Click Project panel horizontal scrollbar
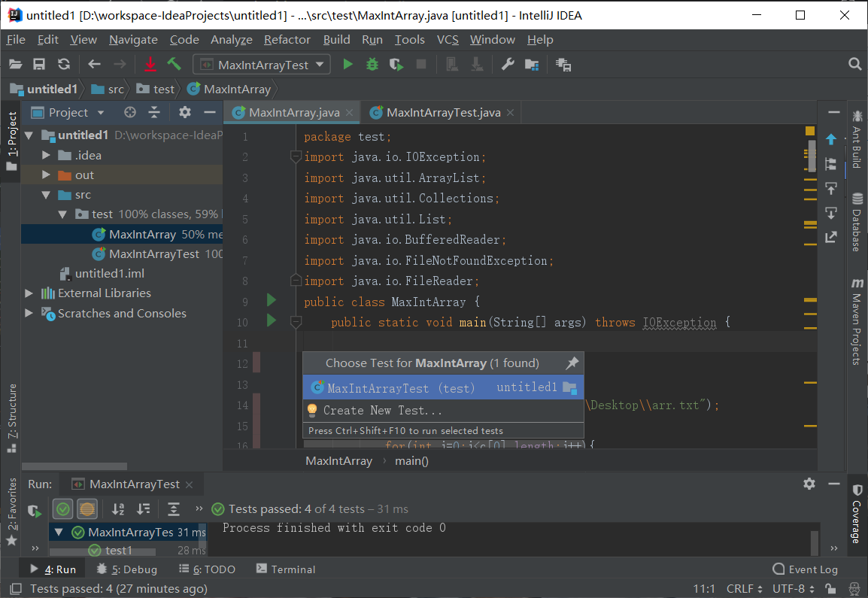The image size is (868, 598). click(74, 466)
